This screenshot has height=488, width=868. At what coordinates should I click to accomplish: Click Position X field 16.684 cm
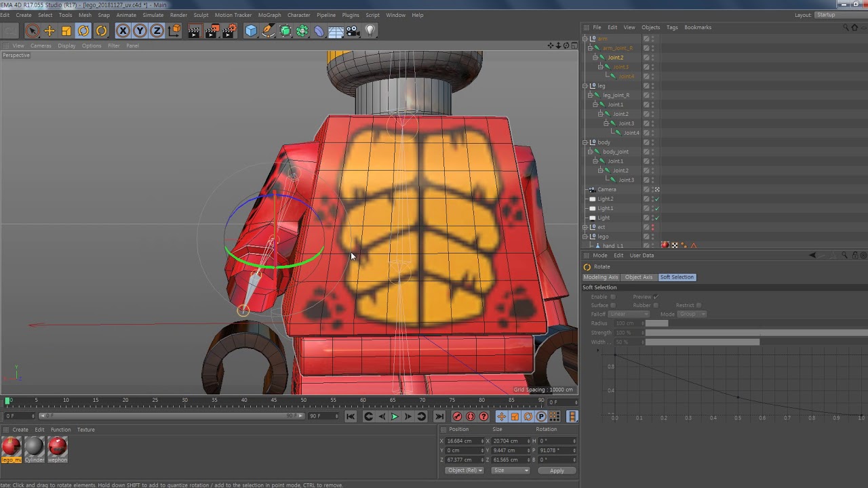[463, 441]
